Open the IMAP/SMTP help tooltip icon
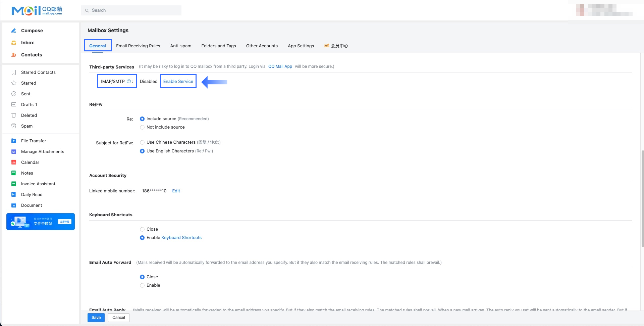Viewport: 644px width, 326px height. (128, 81)
